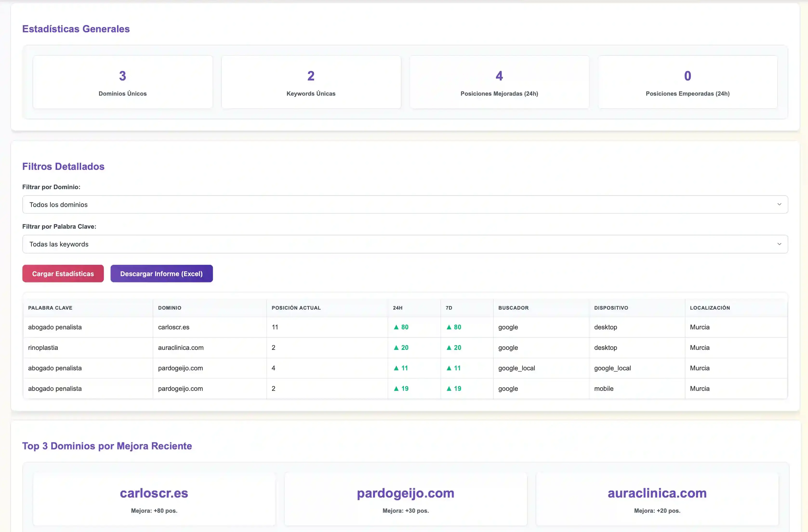Click the Dominios Únicos stat card
Image resolution: width=808 pixels, height=532 pixels.
coord(122,82)
